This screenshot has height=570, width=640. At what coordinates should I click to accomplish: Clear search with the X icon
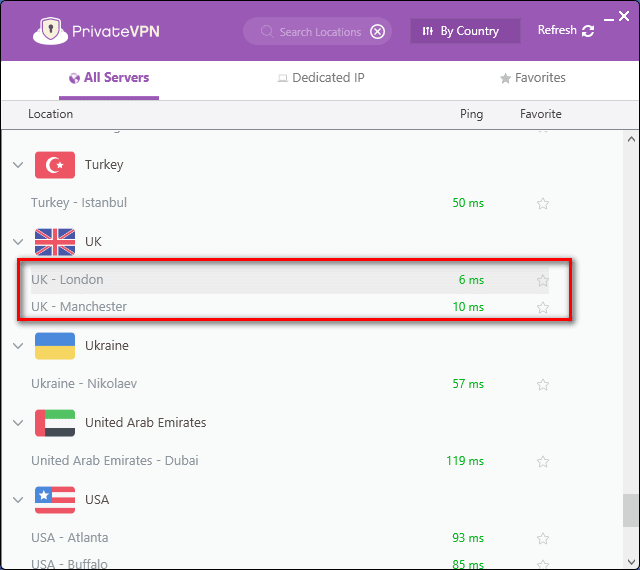[377, 31]
